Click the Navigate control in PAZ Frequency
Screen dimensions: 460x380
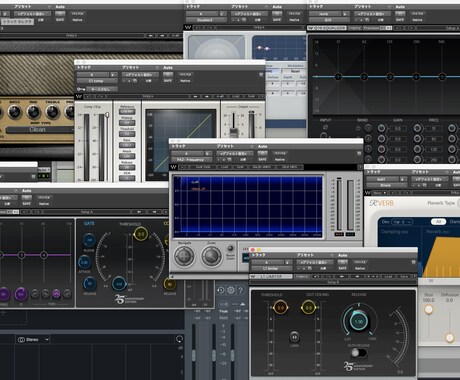tap(185, 256)
